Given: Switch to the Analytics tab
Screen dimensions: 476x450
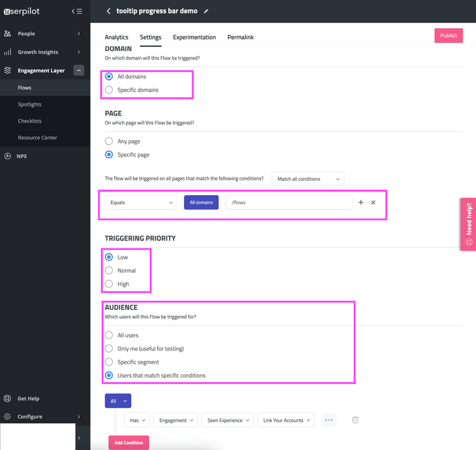Looking at the screenshot, I should (x=117, y=37).
